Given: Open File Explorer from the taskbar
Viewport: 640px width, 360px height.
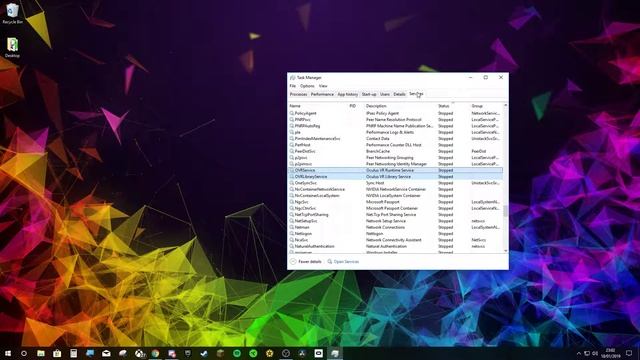Looking at the screenshot, I should tap(41, 353).
